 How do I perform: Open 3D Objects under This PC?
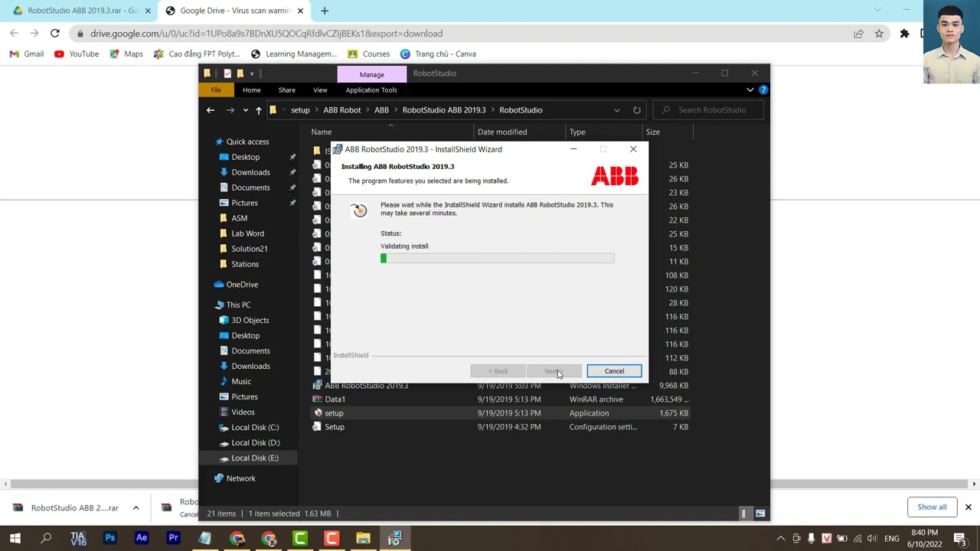(x=250, y=320)
